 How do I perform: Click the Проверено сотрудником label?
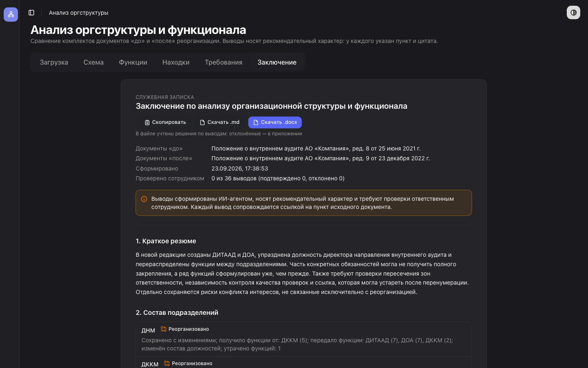tap(170, 178)
